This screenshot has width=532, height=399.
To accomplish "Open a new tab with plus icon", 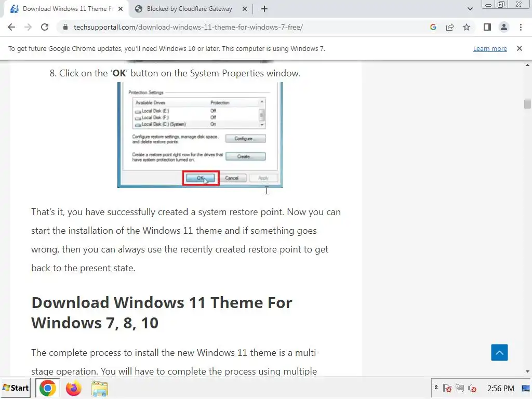I will tap(264, 9).
